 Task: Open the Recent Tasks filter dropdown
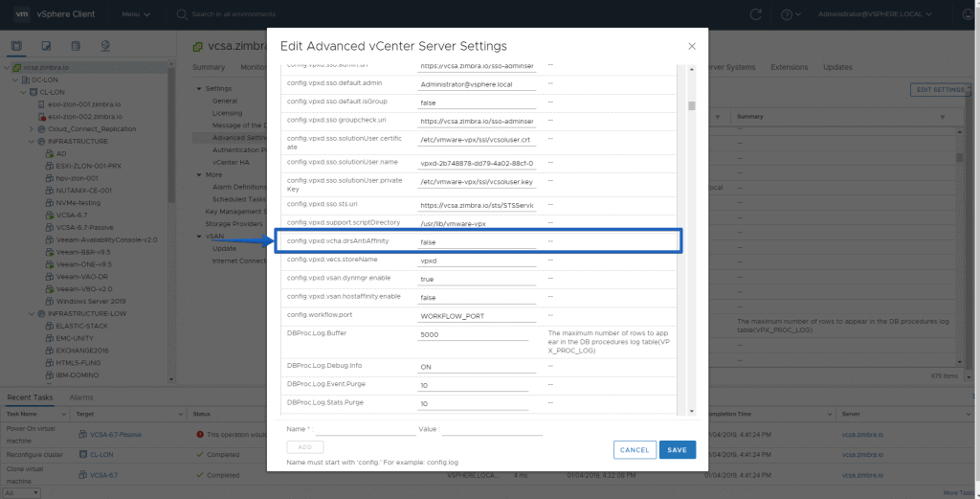[x=22, y=492]
